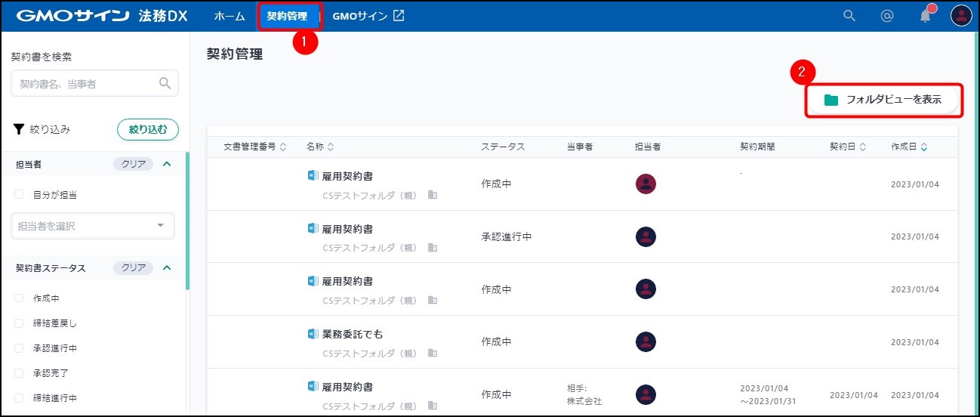
Task: Check the 承認進行中 status checkbox
Action: (x=19, y=348)
